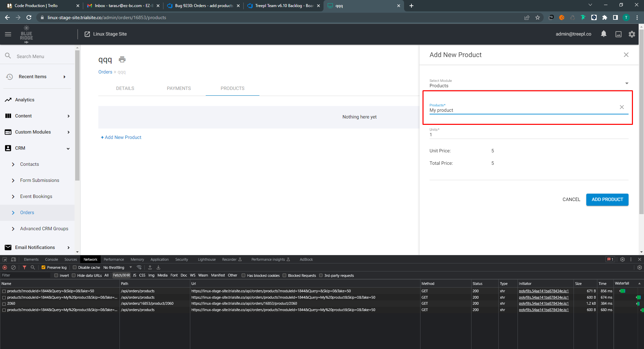Expand the Email Notifications menu
644x349 pixels.
(x=68, y=248)
